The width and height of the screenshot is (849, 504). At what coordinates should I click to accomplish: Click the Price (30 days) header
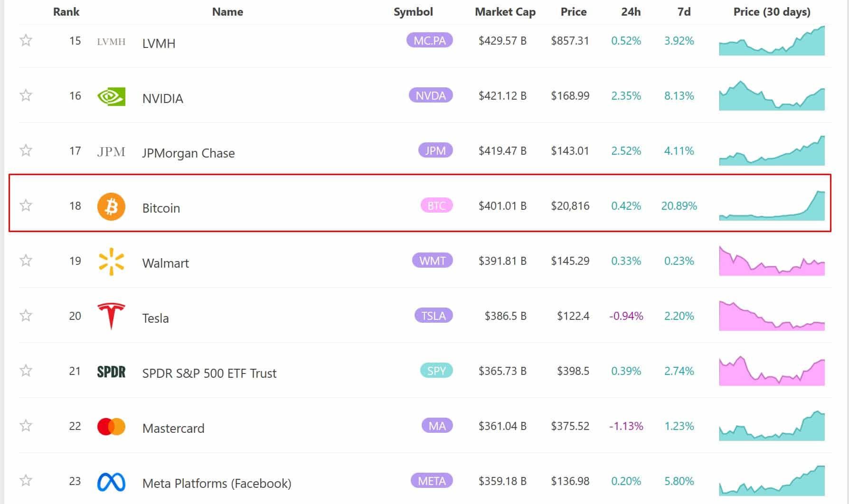772,12
